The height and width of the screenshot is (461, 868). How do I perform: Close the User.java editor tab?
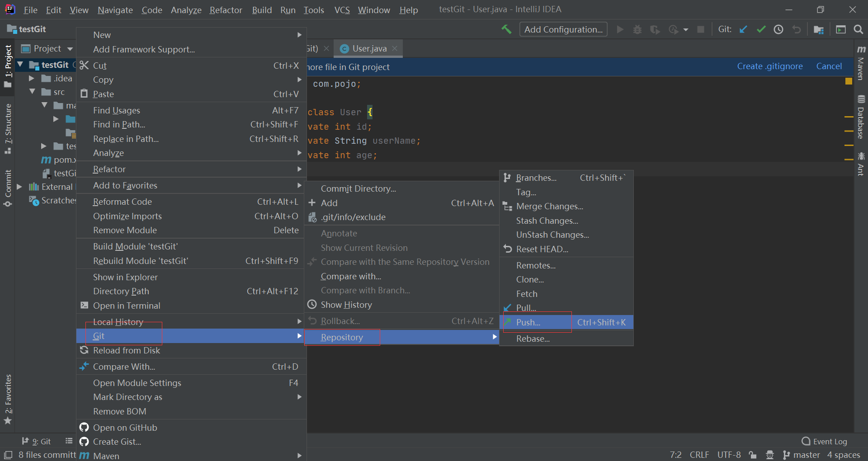point(395,48)
